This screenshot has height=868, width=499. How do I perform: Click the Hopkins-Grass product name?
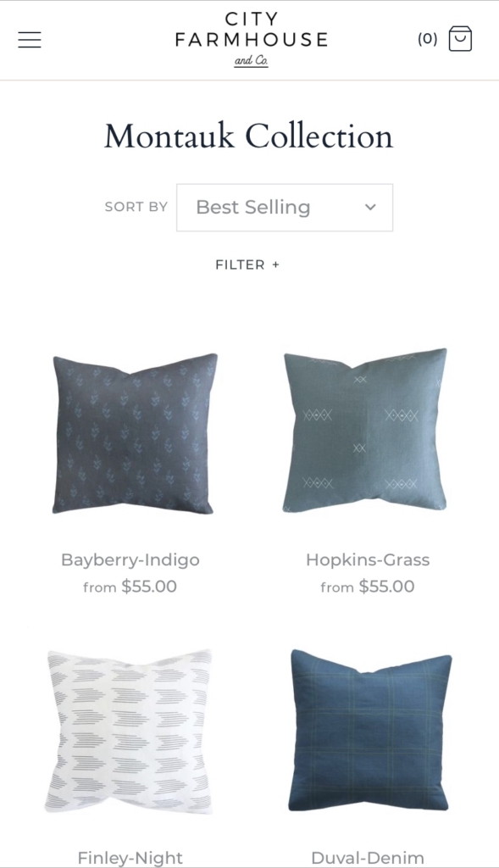pyautogui.click(x=368, y=559)
